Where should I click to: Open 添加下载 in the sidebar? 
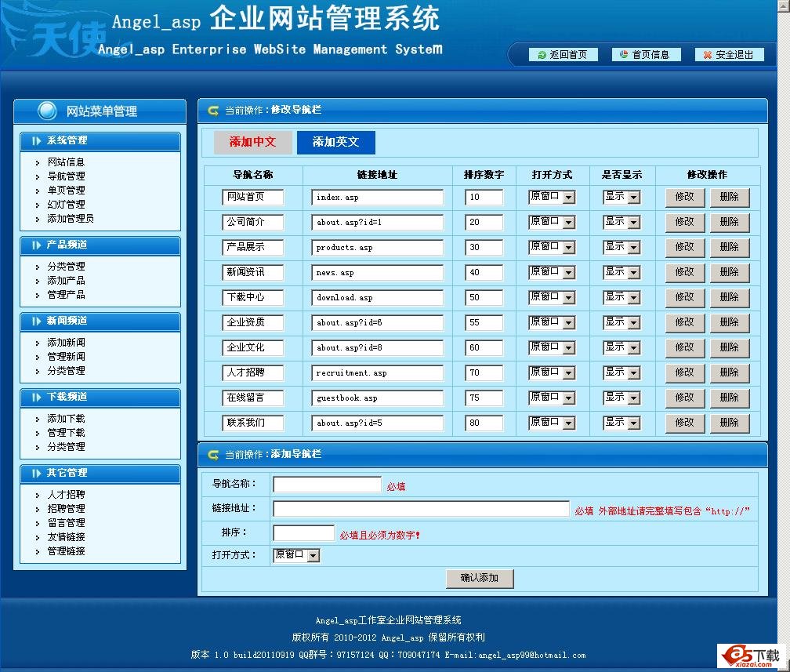[x=66, y=419]
